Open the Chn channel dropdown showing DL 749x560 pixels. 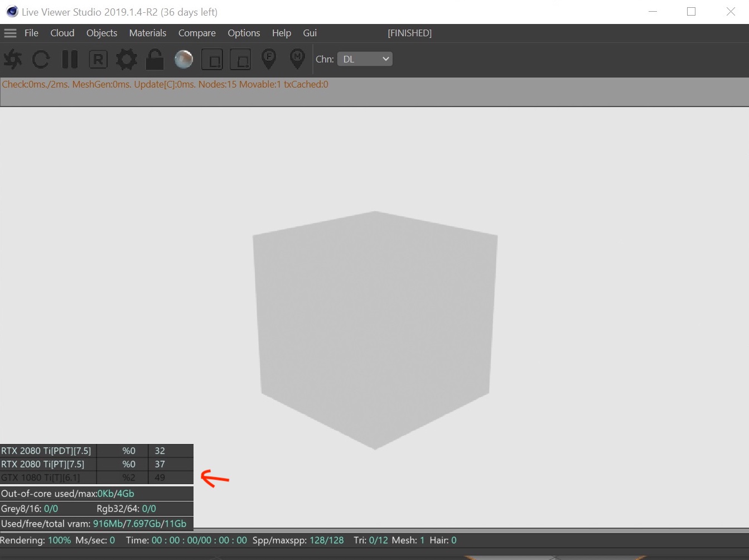pyautogui.click(x=365, y=59)
